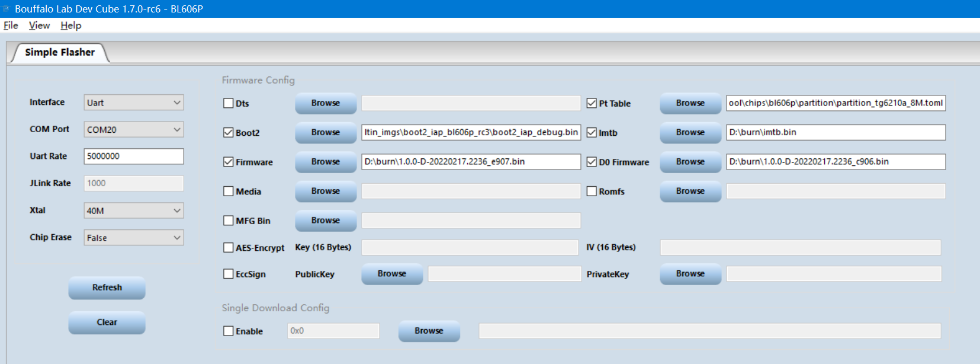Browse for the MFG Bin file
This screenshot has width=980, height=364.
click(x=326, y=221)
